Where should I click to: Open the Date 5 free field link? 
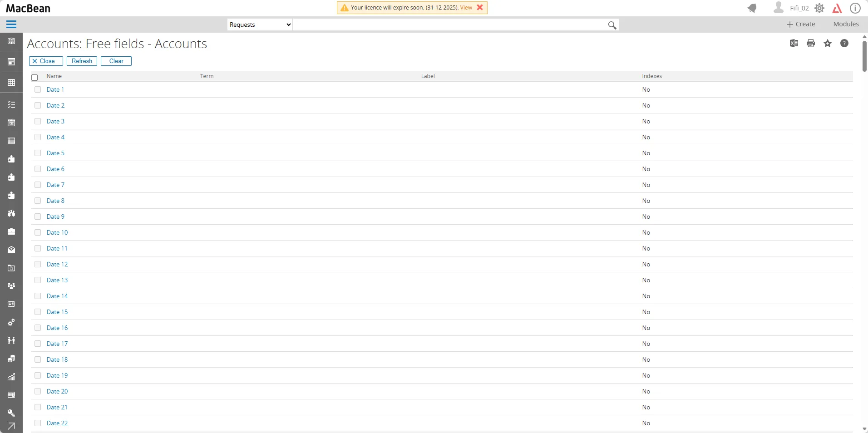coord(55,153)
